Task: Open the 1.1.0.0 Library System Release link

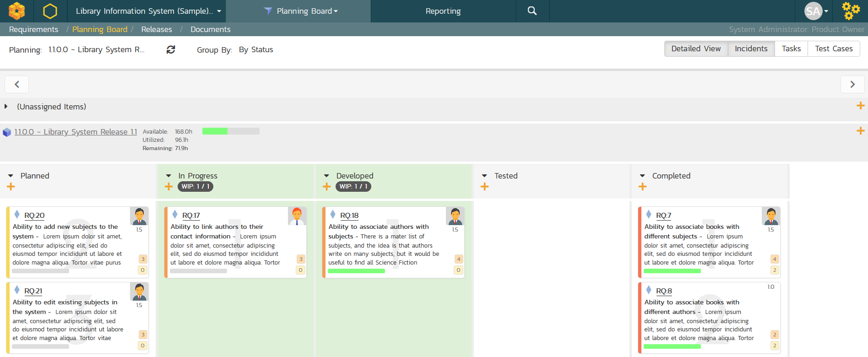Action: click(x=76, y=132)
